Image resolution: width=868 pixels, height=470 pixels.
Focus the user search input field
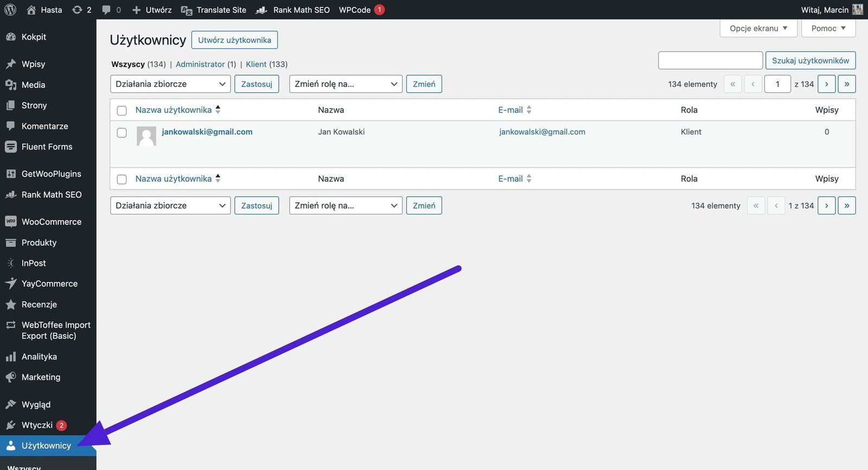[x=710, y=61]
